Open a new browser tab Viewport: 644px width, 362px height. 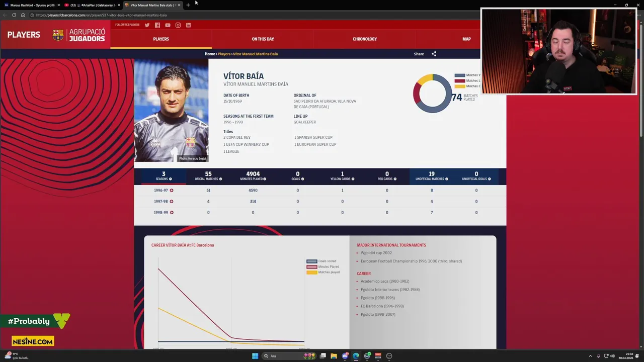tap(188, 5)
